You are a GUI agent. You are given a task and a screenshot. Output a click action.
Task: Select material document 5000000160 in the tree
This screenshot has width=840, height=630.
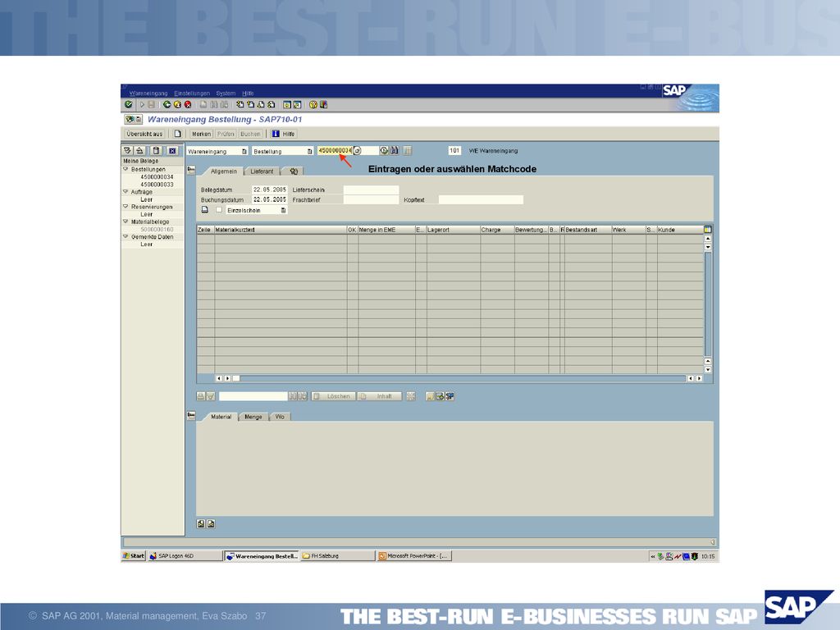click(x=157, y=229)
